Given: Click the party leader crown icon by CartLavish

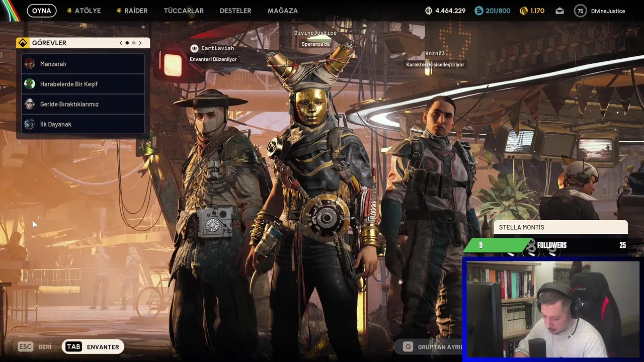Looking at the screenshot, I should point(194,48).
